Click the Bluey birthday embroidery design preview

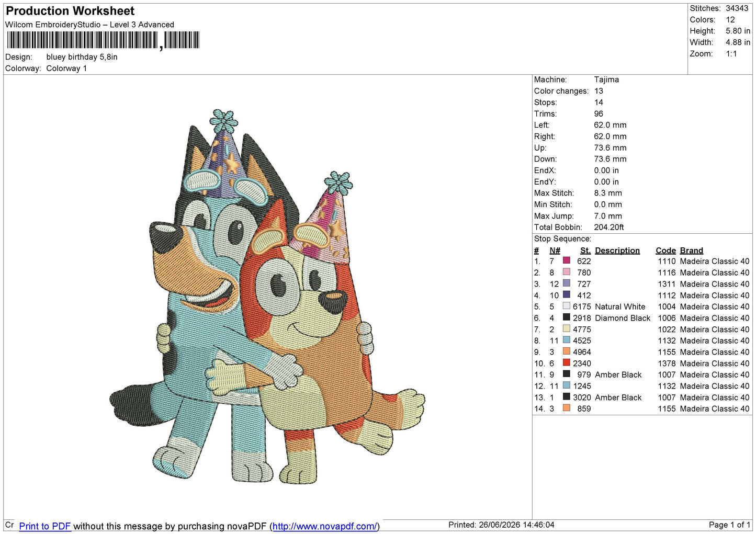pos(267,297)
